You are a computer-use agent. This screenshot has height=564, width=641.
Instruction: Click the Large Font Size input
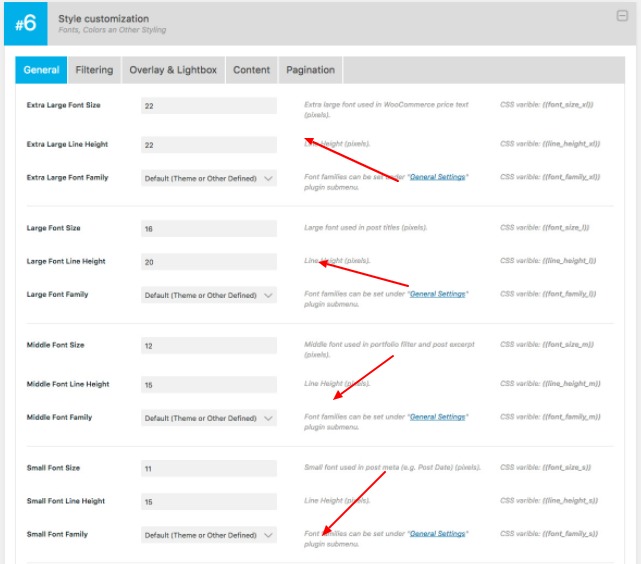coord(209,228)
